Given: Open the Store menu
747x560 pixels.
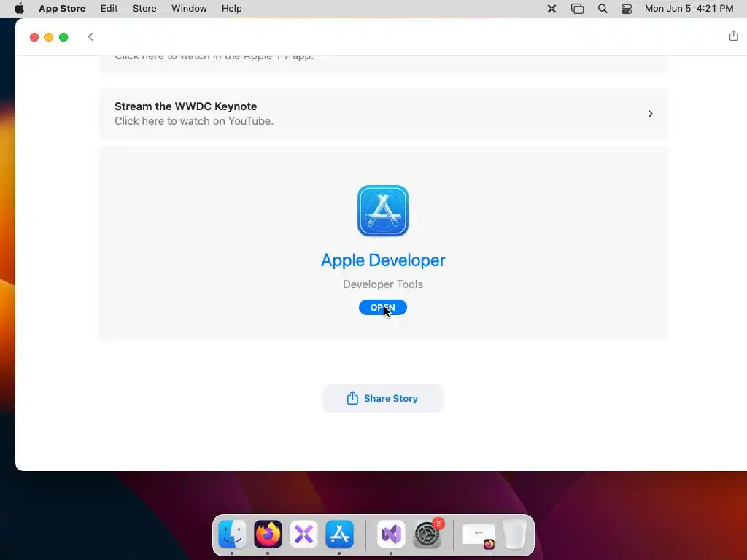Looking at the screenshot, I should 144,9.
